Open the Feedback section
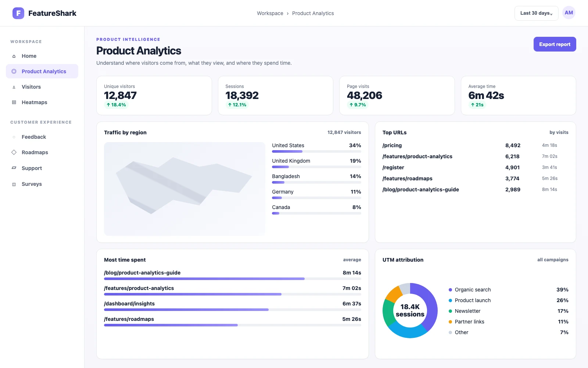Viewport: 588px width, 368px height. (42, 137)
